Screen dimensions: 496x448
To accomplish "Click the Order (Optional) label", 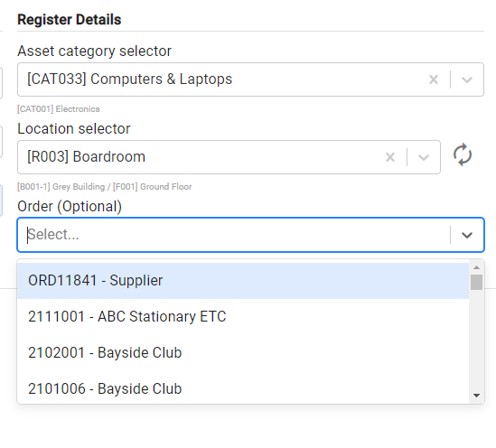I will coord(70,207).
